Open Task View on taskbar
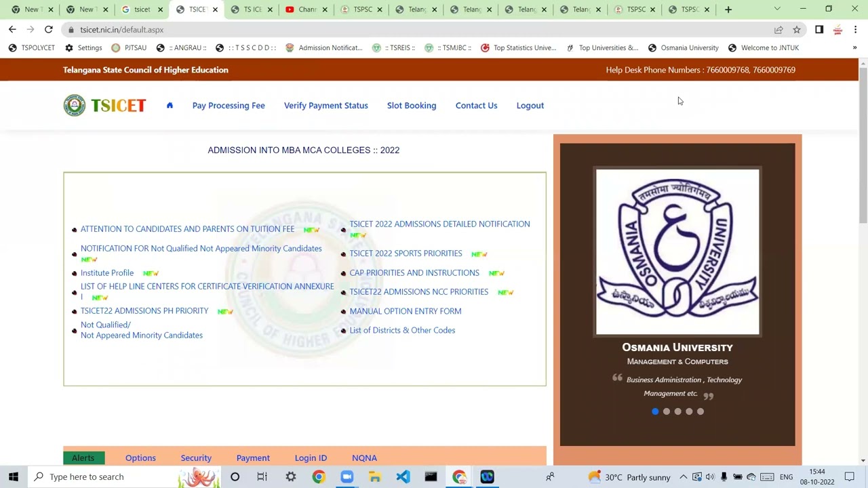 pos(262,476)
